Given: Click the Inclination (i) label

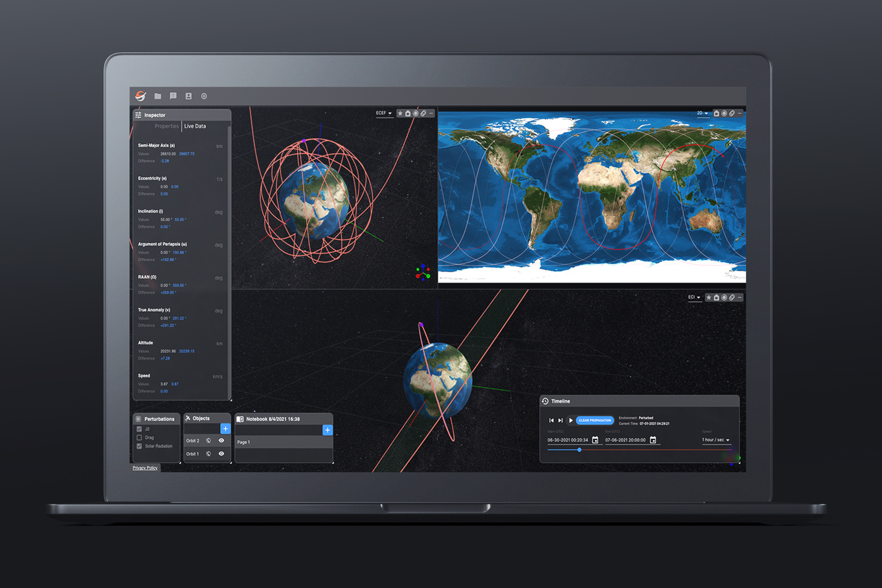Looking at the screenshot, I should [x=150, y=211].
